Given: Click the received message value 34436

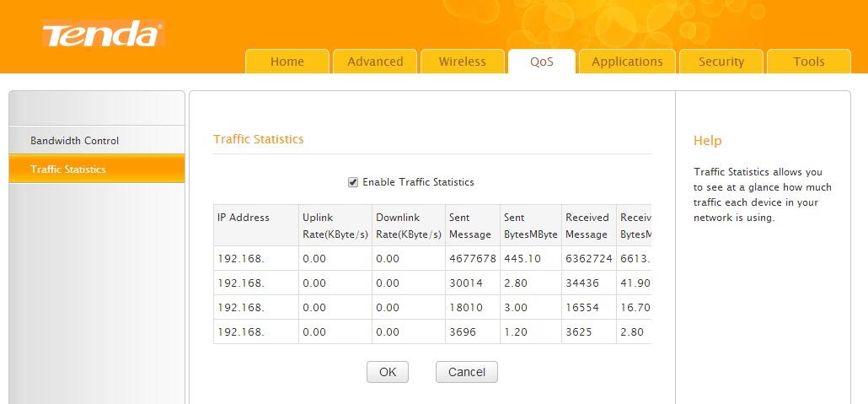Looking at the screenshot, I should pyautogui.click(x=581, y=283).
